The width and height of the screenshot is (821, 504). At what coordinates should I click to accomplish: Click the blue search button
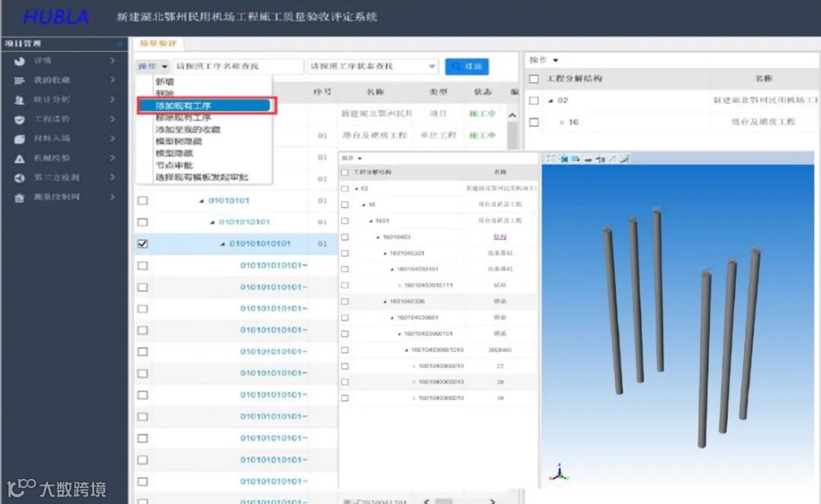pyautogui.click(x=467, y=66)
